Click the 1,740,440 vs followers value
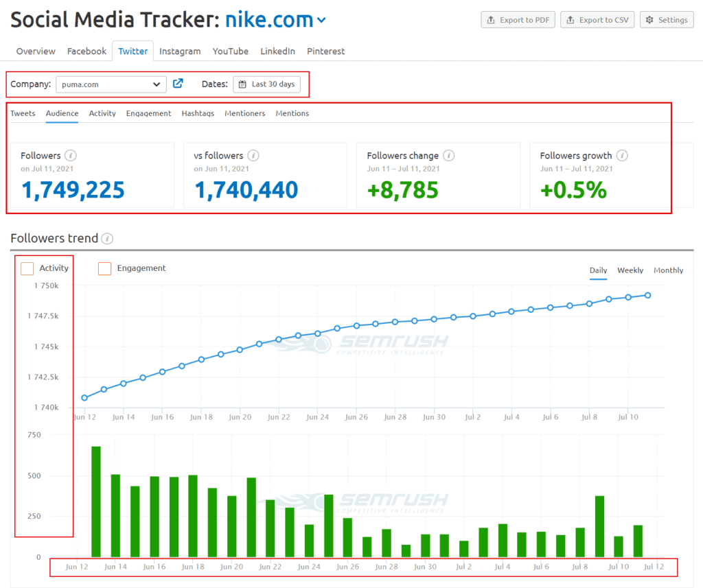This screenshot has width=703, height=588. click(x=246, y=190)
